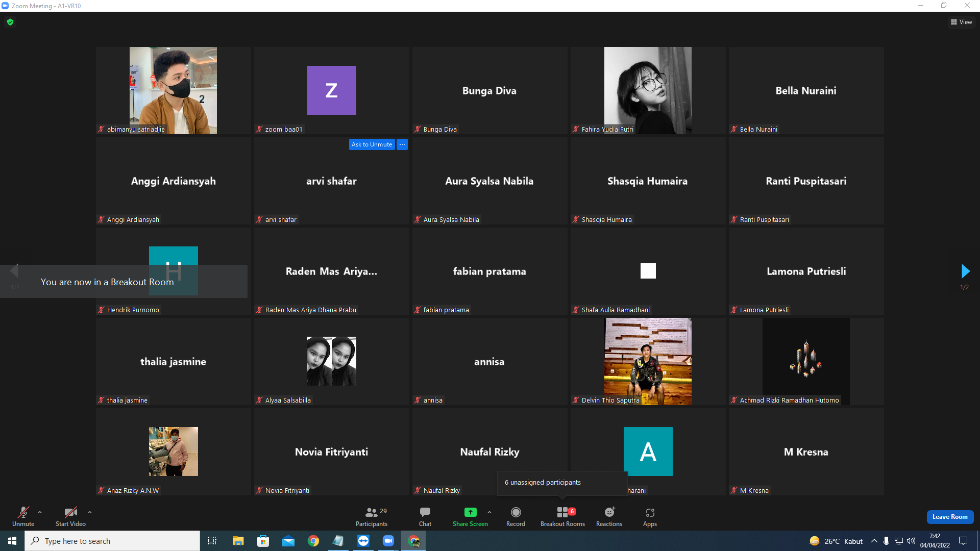The height and width of the screenshot is (551, 980).
Task: Select the annisa participant tile
Action: 490,361
